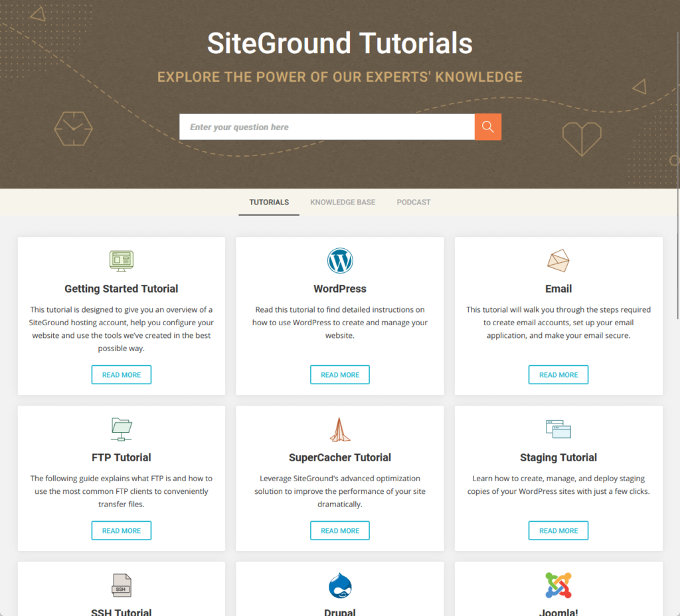Image resolution: width=680 pixels, height=616 pixels.
Task: Click the 'SiteGround Tutorials' page title
Action: click(340, 43)
